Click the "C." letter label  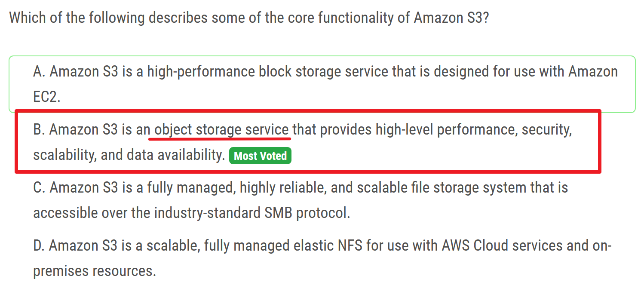[39, 187]
